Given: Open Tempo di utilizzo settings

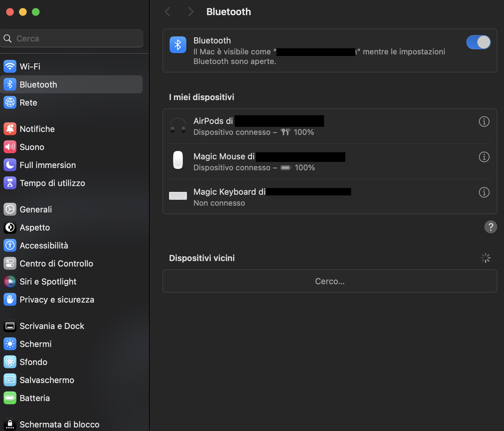Looking at the screenshot, I should [x=52, y=183].
